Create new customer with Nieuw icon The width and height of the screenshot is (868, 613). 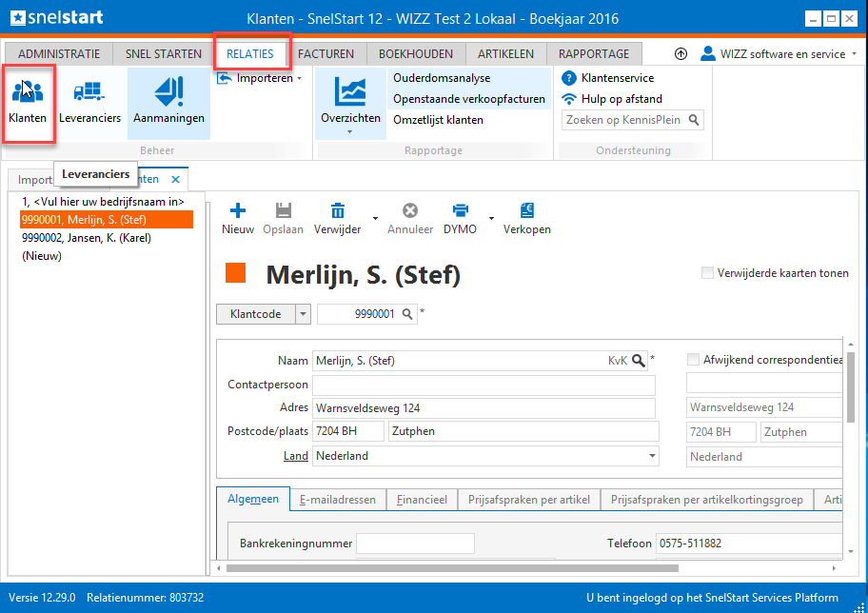[237, 212]
